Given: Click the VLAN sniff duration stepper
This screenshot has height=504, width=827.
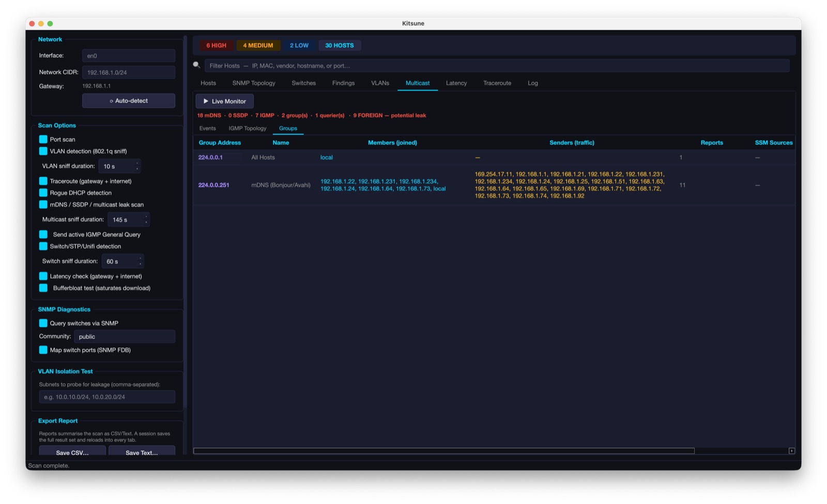Looking at the screenshot, I should 137,166.
